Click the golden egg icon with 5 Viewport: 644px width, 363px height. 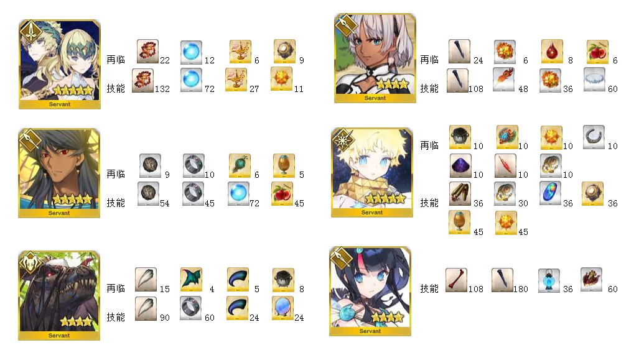[284, 166]
